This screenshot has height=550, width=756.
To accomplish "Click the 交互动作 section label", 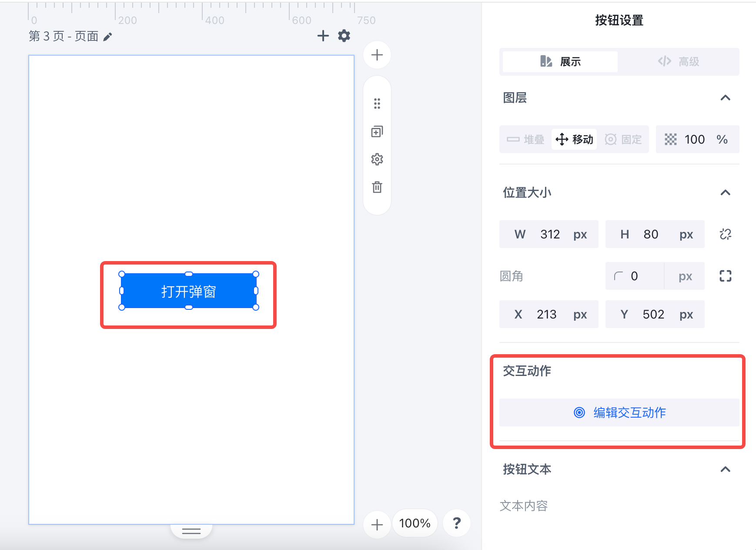I will [x=527, y=371].
